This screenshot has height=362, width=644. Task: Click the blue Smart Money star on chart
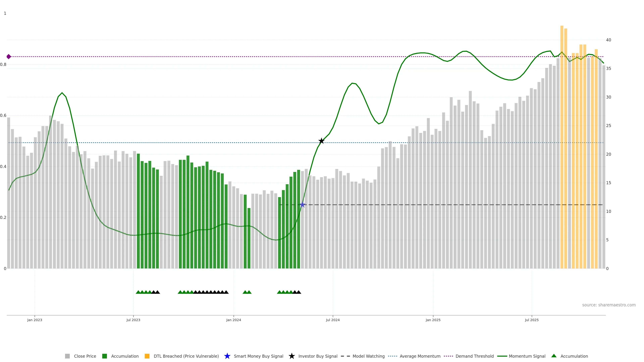coord(303,205)
